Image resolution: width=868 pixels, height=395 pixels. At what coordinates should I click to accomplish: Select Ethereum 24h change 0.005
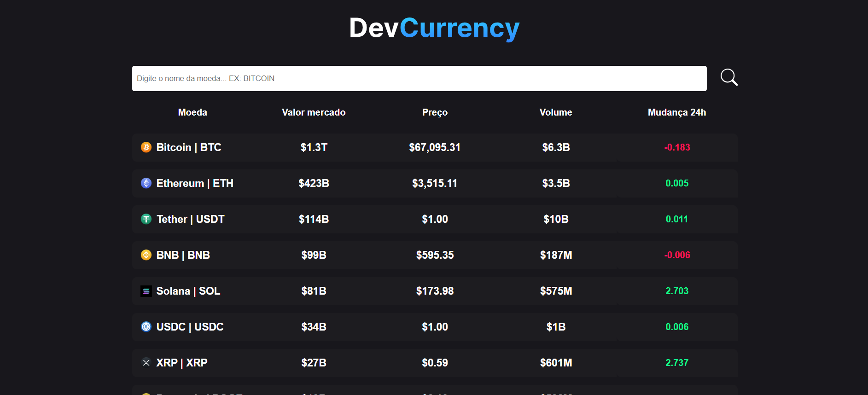coord(677,183)
